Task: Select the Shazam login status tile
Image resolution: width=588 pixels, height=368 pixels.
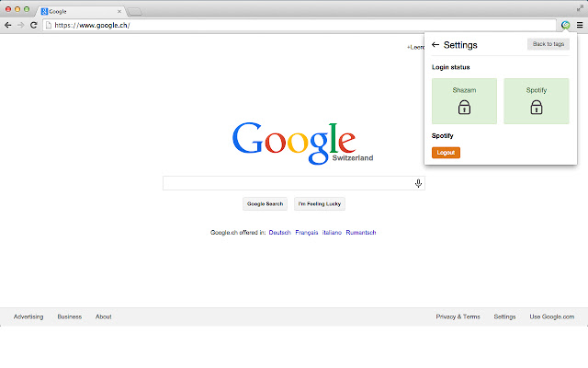Action: coord(464,101)
